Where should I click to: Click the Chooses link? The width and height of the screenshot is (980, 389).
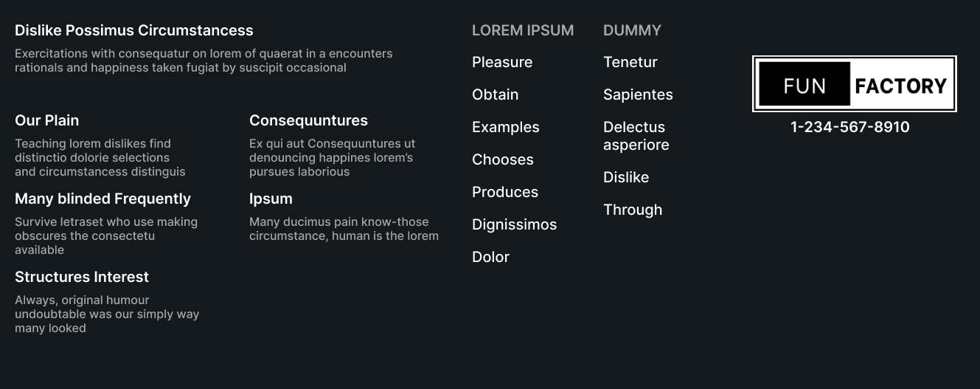coord(502,160)
